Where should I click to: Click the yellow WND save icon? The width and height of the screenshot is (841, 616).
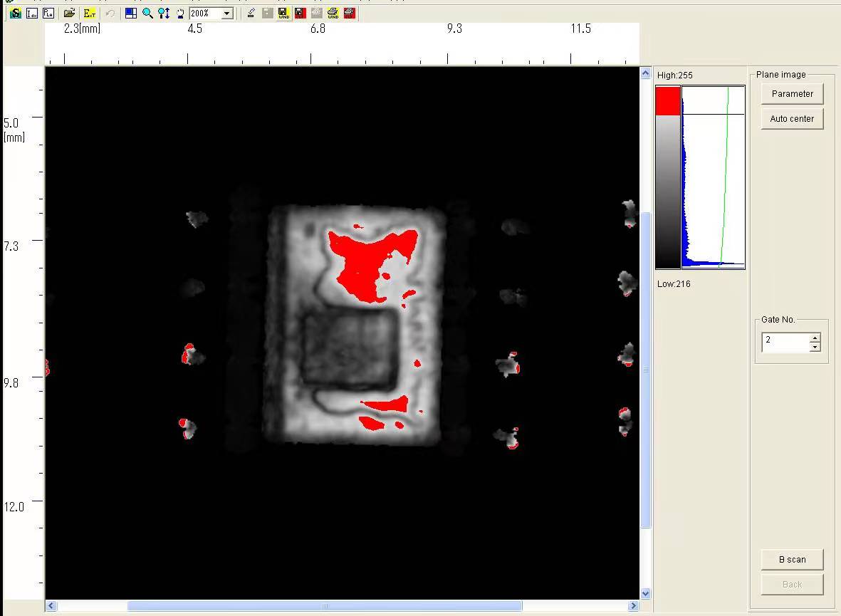click(283, 14)
